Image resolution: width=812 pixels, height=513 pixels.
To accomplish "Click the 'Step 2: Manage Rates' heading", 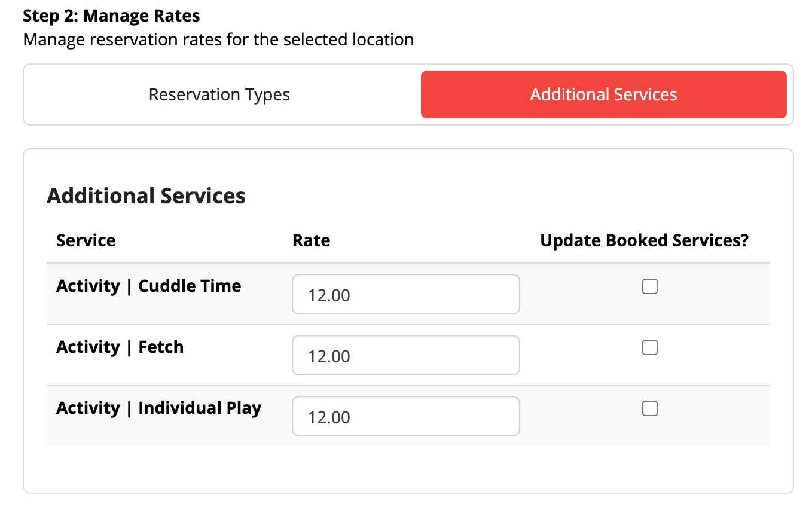I will pos(111,16).
